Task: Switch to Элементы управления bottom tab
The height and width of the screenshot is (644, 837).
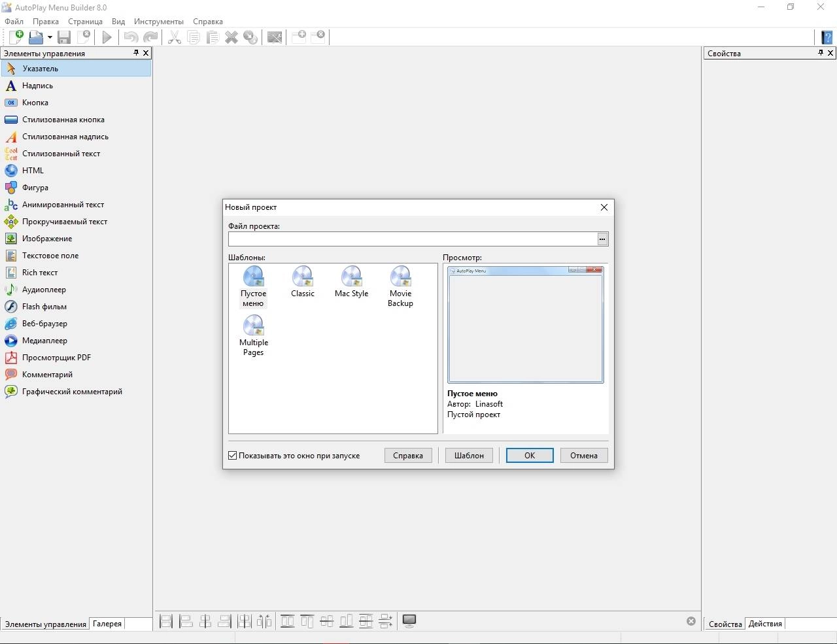Action: point(46,624)
